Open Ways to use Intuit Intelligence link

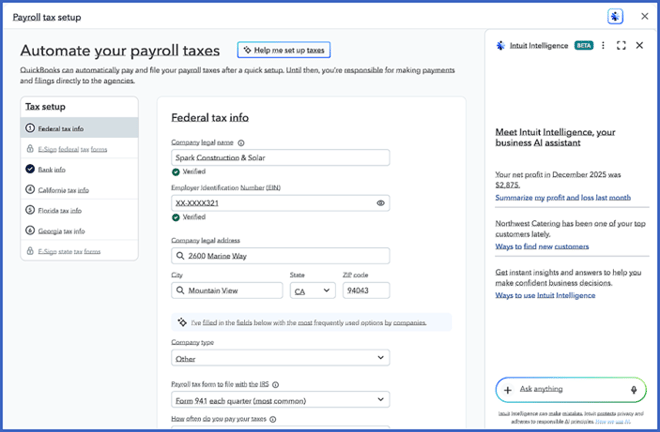(x=545, y=295)
